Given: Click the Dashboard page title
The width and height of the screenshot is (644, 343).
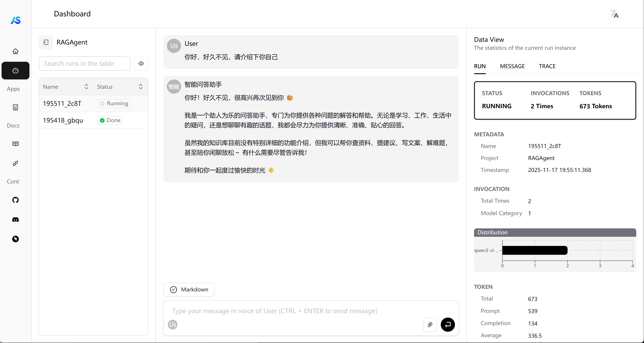Looking at the screenshot, I should pos(72,14).
